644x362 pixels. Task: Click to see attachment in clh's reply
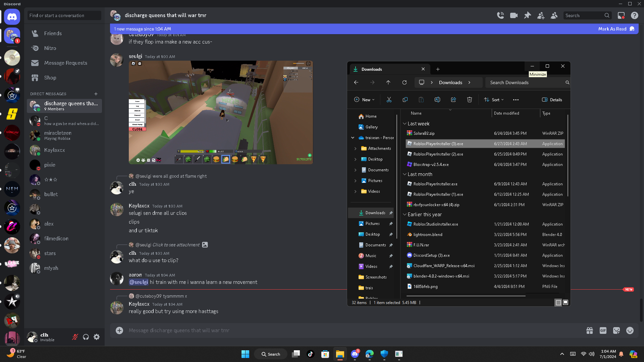[x=176, y=245]
